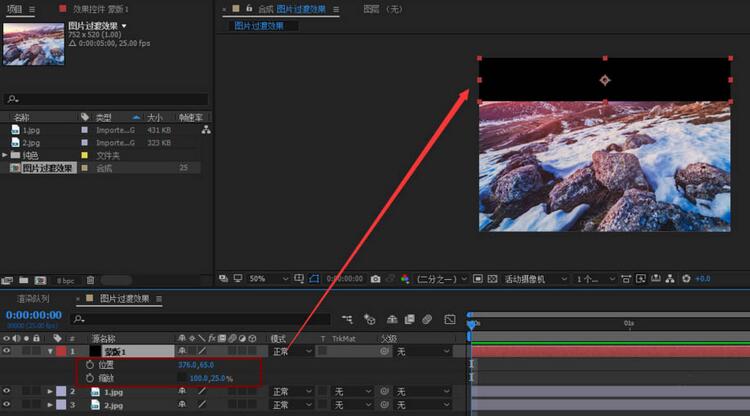Viewport: 750px width, 416px height.
Task: Click the new folder icon in Project panel
Action: tap(22, 280)
